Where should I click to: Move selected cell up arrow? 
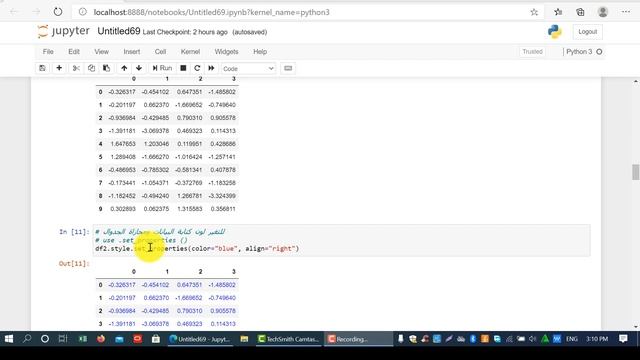[124, 68]
